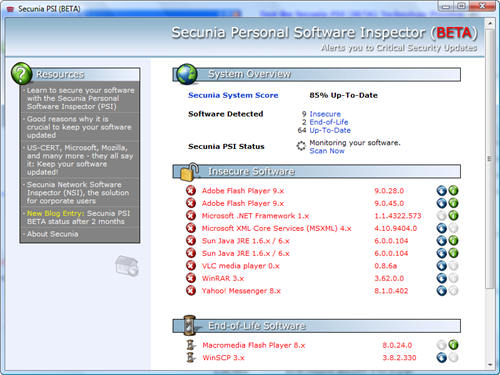500x375 pixels.
Task: Select VLC media player 0.x entry
Action: click(241, 266)
